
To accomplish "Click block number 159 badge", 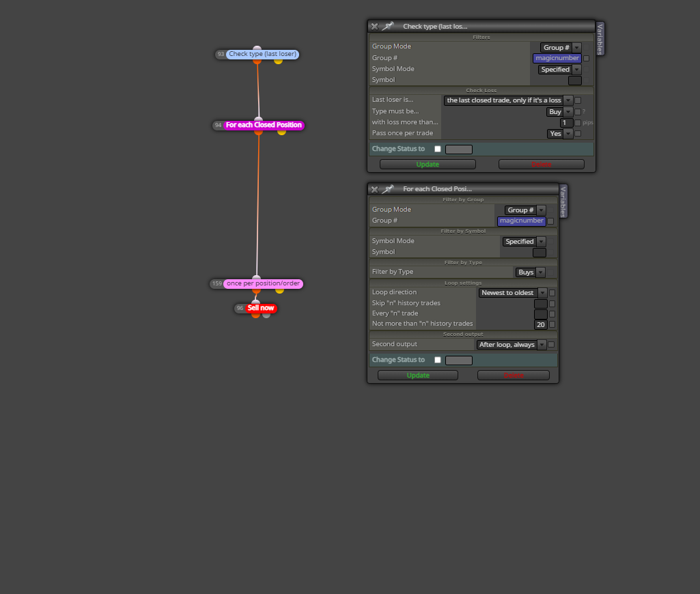I will tap(217, 283).
